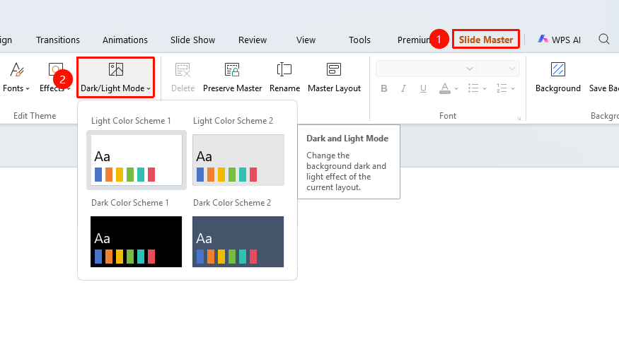The height and width of the screenshot is (364, 619).
Task: Expand the font color dropdown arrow
Action: (x=456, y=89)
